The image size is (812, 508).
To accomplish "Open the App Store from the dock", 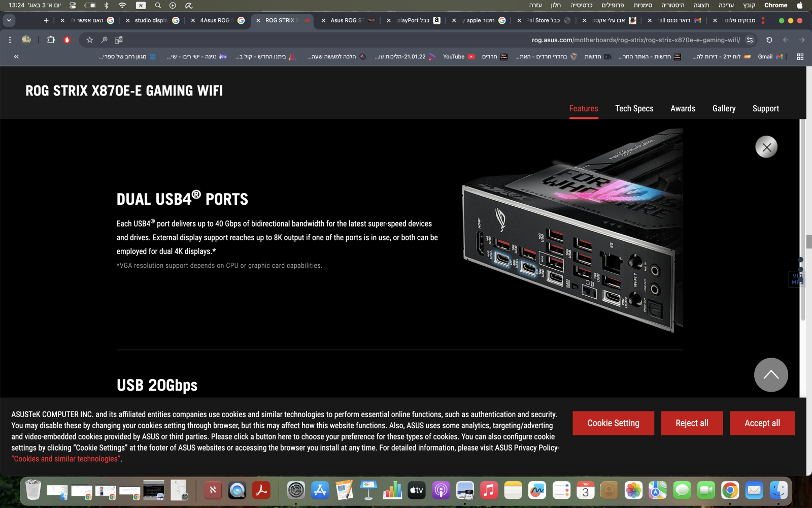I will [x=320, y=490].
